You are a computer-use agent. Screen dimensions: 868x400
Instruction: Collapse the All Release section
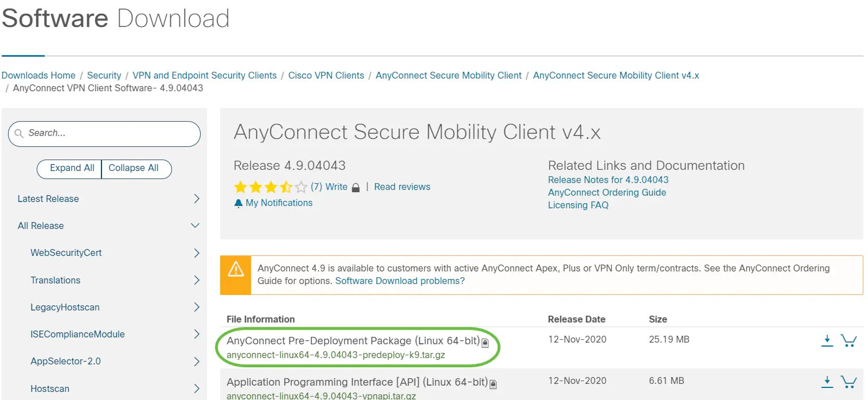click(195, 226)
